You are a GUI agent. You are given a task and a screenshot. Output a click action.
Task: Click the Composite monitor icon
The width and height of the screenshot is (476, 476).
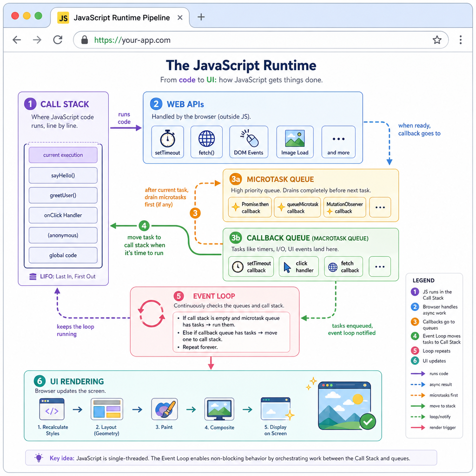pos(219,409)
